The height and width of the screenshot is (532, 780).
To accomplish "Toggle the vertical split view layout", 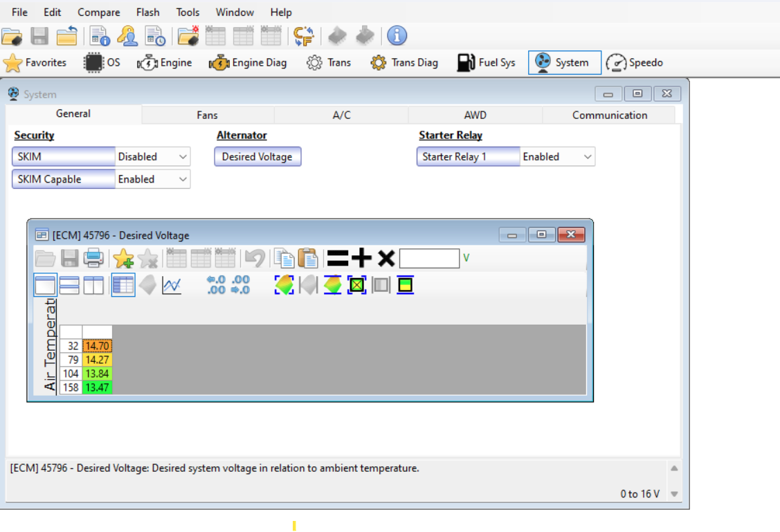I will (93, 285).
